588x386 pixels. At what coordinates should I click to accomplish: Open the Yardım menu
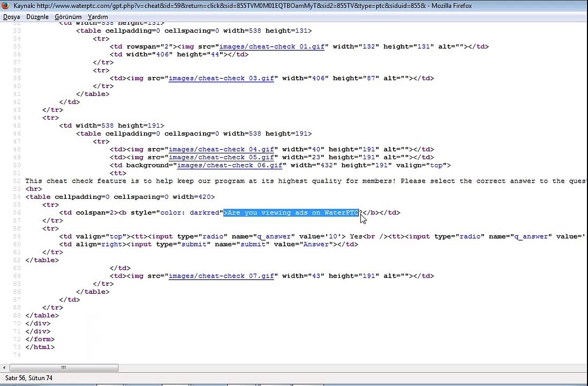click(x=98, y=17)
